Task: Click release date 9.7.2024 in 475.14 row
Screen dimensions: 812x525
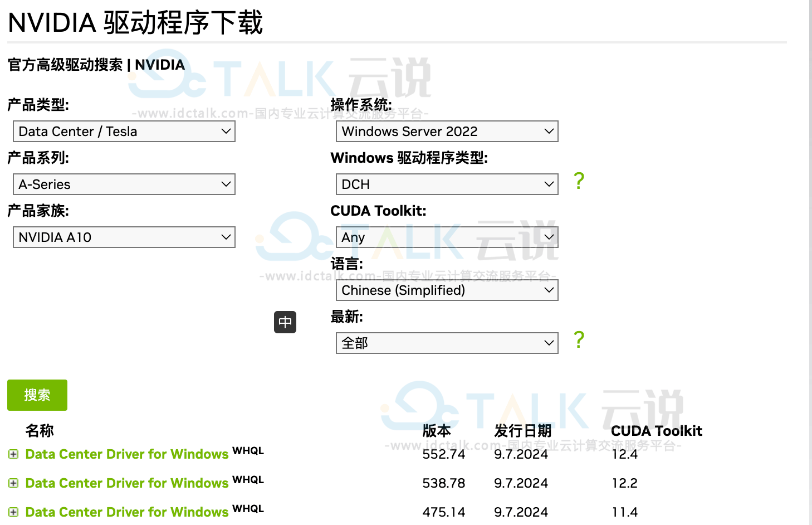Action: coord(521,512)
